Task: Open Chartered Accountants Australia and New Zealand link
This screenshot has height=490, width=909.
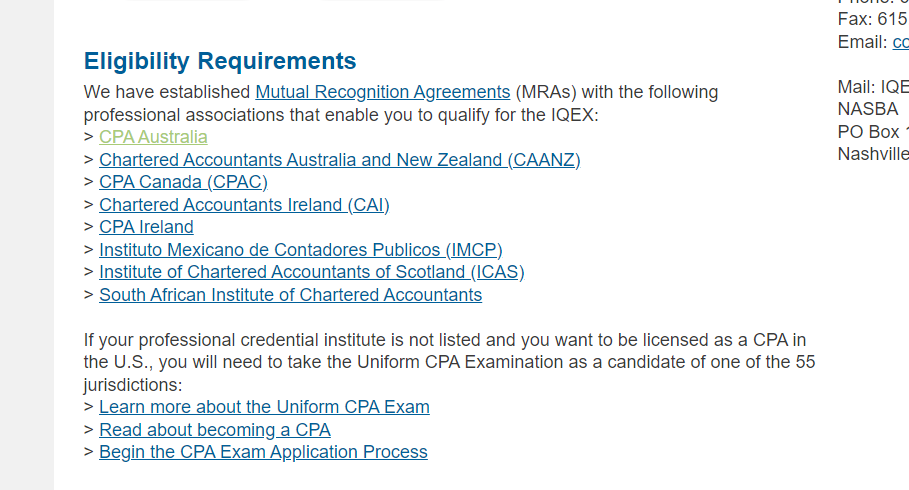Action: click(339, 160)
